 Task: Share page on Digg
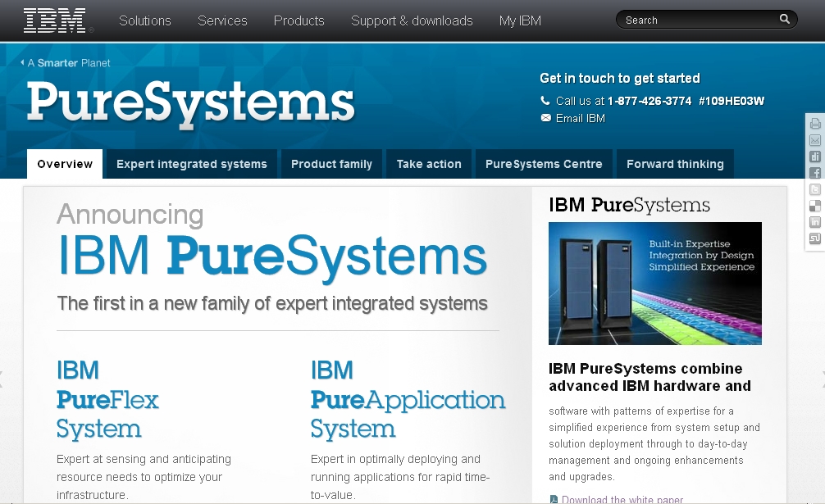click(x=815, y=157)
